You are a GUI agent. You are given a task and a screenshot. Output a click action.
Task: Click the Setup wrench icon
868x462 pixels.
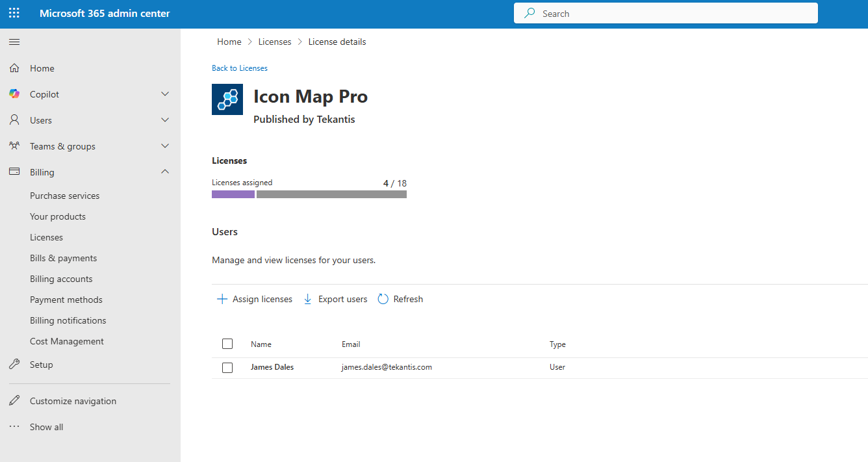tap(14, 365)
